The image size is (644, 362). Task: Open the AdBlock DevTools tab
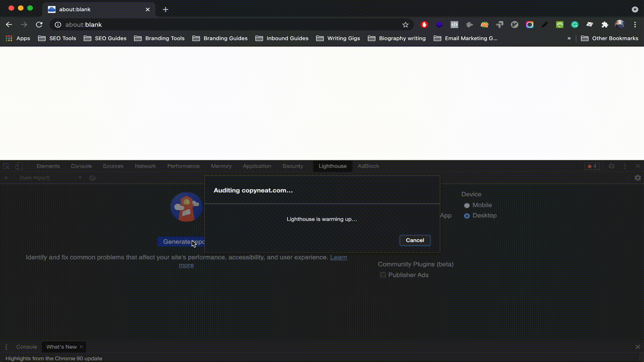(368, 166)
